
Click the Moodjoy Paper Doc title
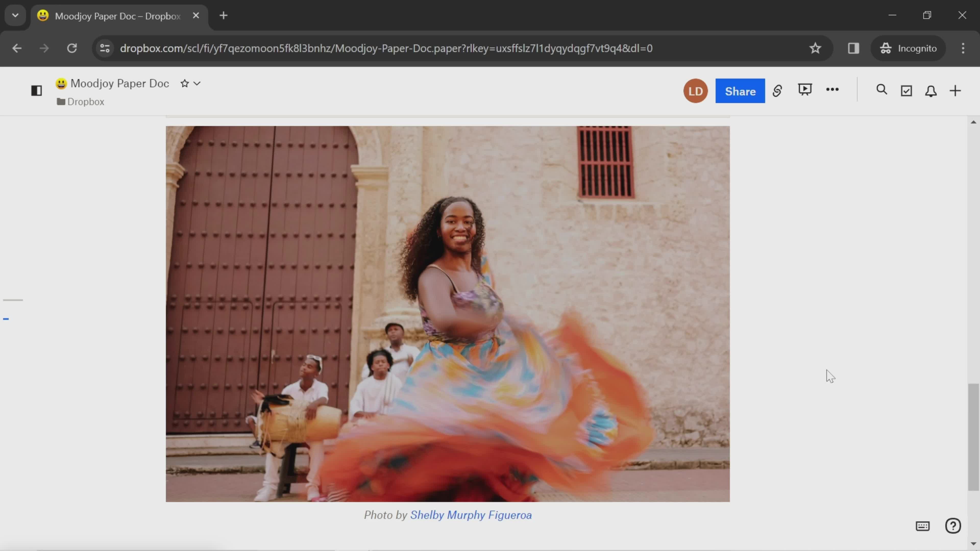119,83
